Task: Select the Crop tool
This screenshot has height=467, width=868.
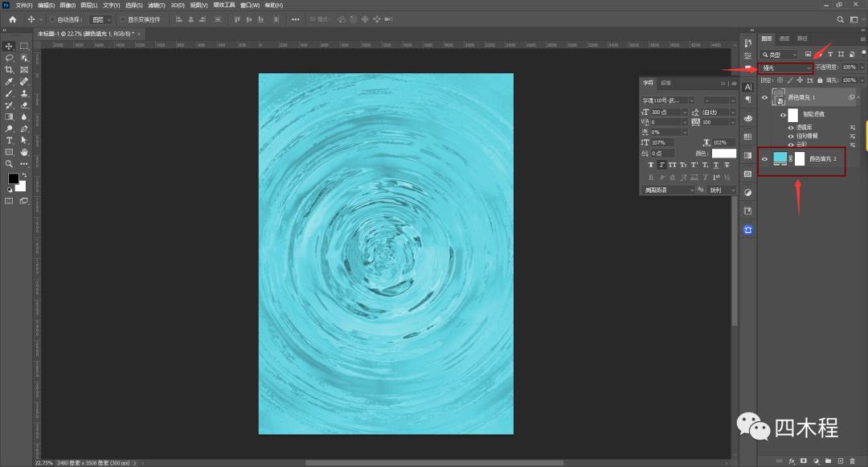Action: (10, 68)
